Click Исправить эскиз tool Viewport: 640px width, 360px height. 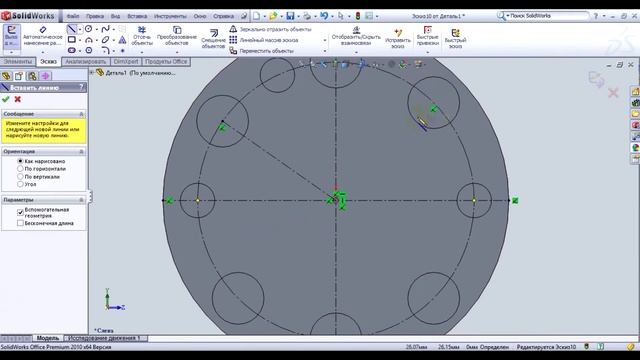click(x=398, y=38)
